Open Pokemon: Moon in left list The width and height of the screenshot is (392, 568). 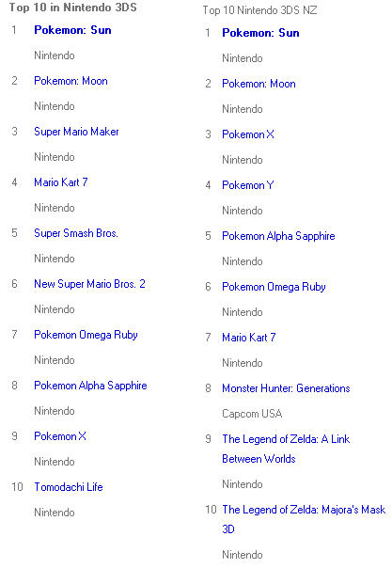[x=71, y=81]
